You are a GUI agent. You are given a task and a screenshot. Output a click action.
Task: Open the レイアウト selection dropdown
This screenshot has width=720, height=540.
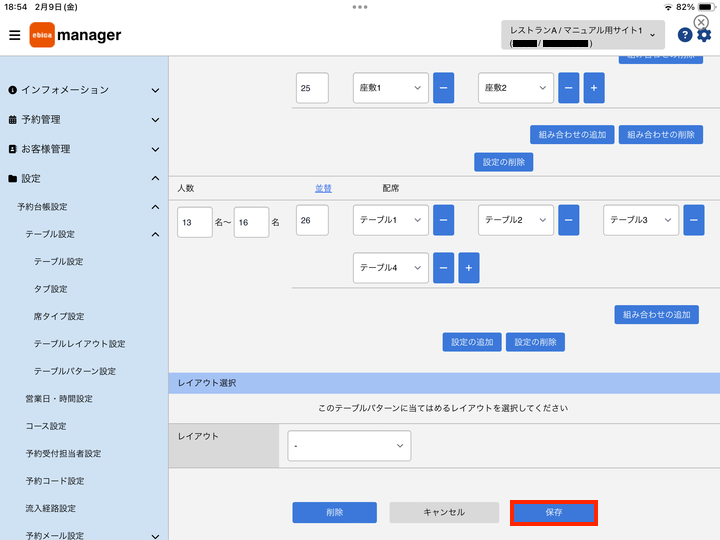(x=349, y=445)
